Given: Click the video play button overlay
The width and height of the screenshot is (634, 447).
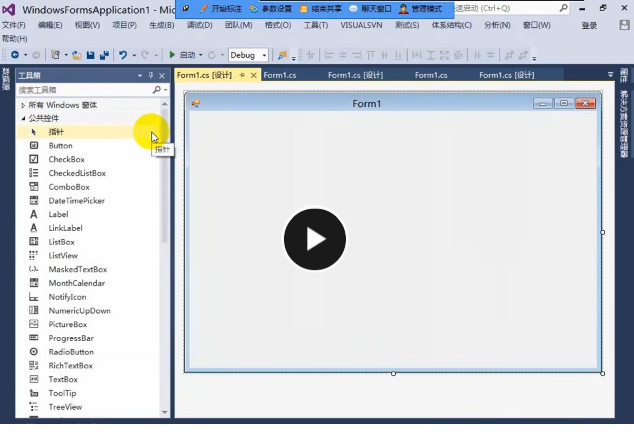Looking at the screenshot, I should [315, 239].
